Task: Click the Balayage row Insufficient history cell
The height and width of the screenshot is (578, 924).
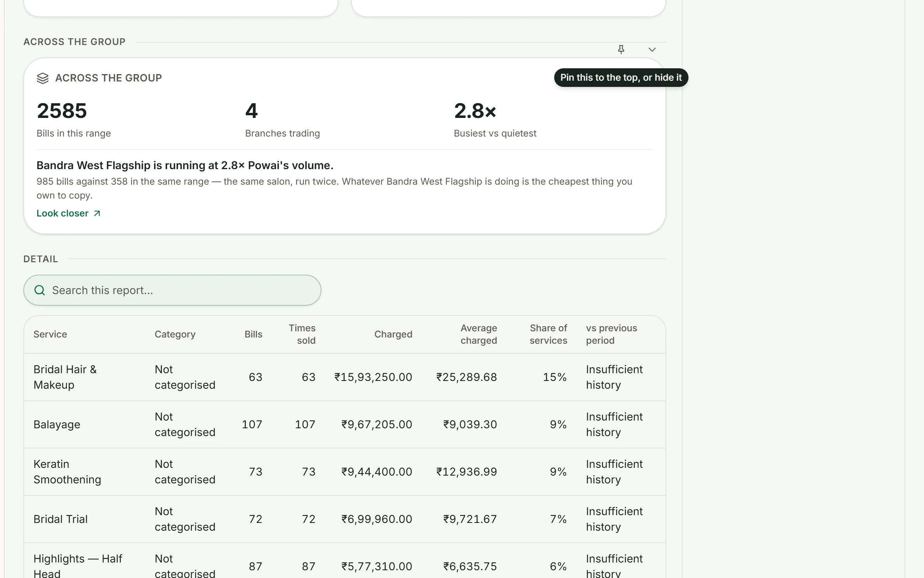Action: click(614, 424)
